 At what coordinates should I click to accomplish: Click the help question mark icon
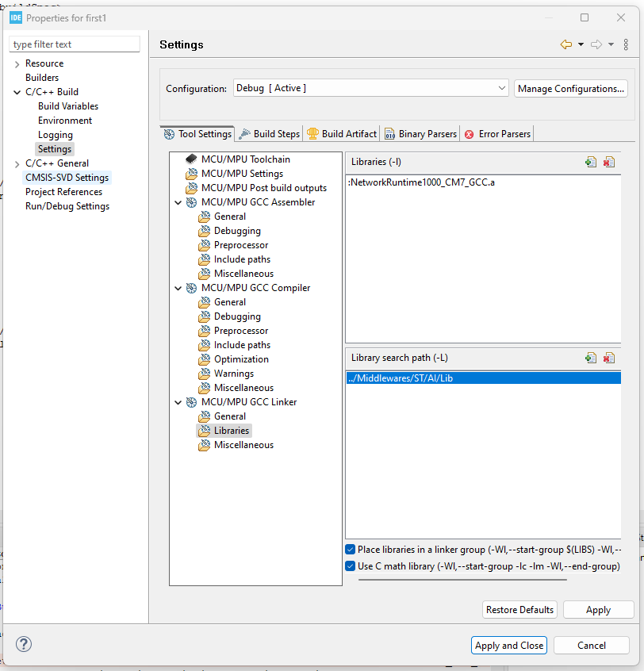[x=23, y=644]
